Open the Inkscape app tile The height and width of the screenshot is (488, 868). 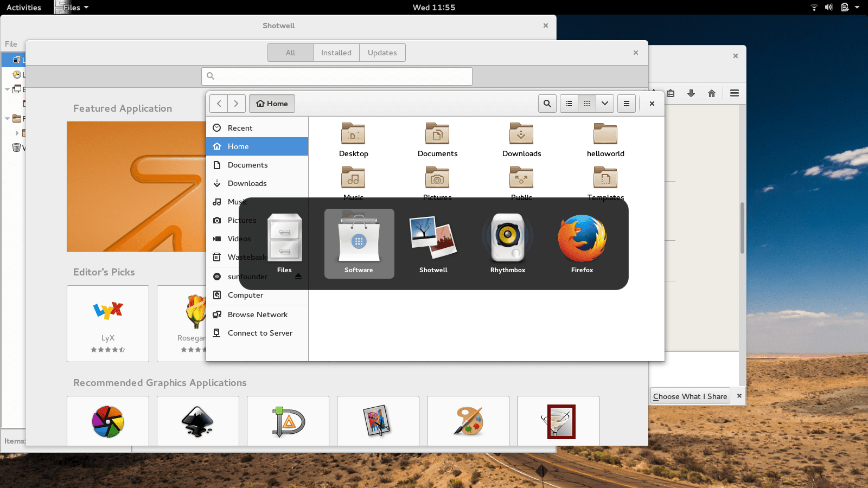pyautogui.click(x=198, y=421)
